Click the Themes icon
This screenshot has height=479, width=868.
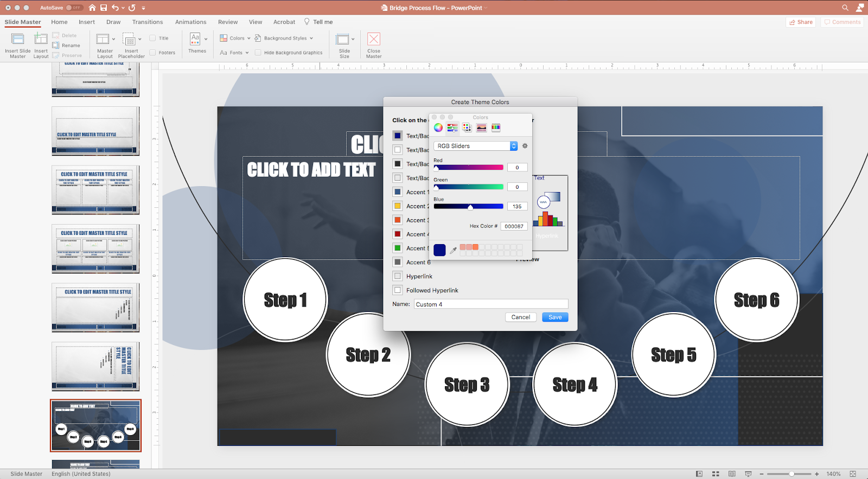click(195, 39)
